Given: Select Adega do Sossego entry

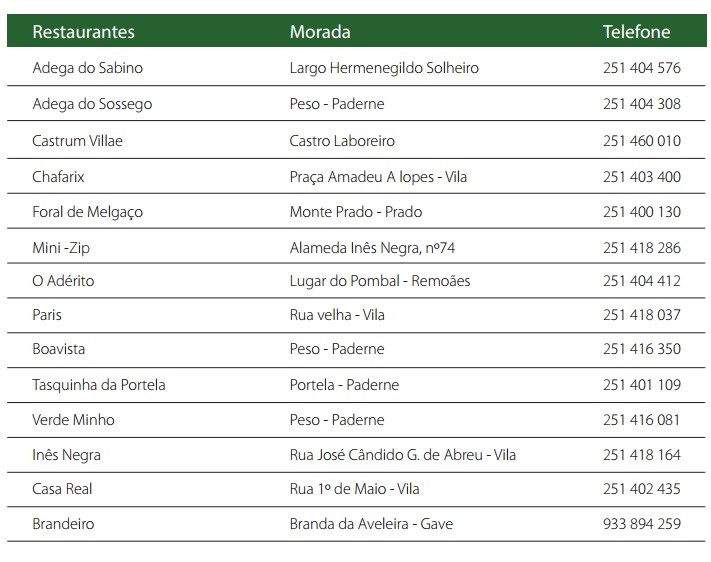Looking at the screenshot, I should (92, 104).
